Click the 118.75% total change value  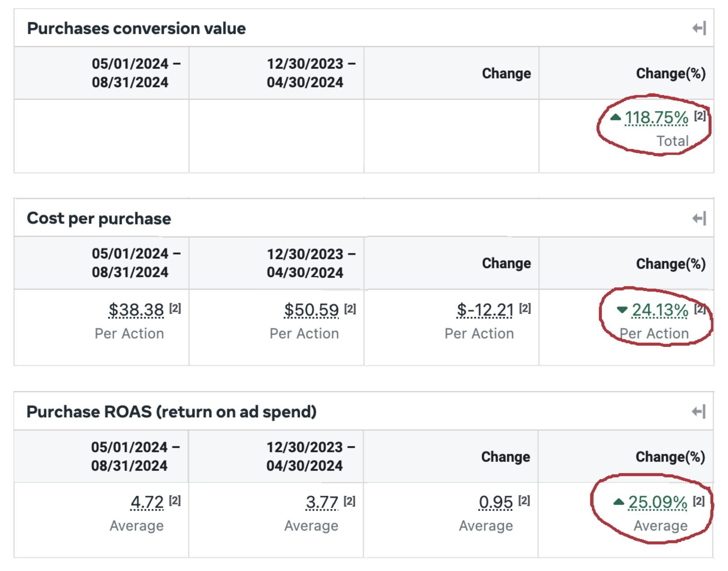pos(656,118)
